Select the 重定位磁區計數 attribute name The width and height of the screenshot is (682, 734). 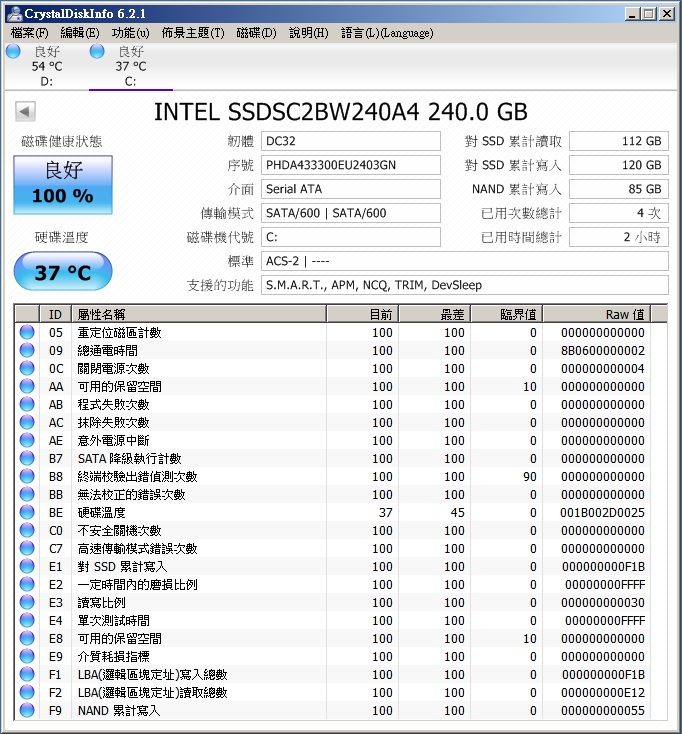pos(119,333)
